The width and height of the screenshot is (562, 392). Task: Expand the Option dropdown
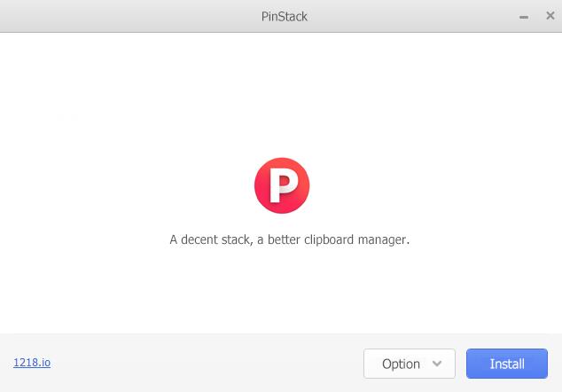409,364
